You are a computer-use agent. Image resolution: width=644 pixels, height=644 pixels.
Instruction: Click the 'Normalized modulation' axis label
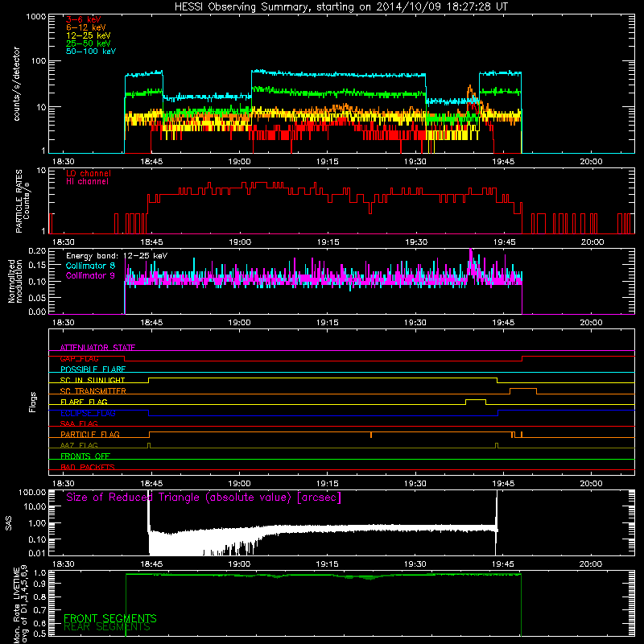[14, 281]
